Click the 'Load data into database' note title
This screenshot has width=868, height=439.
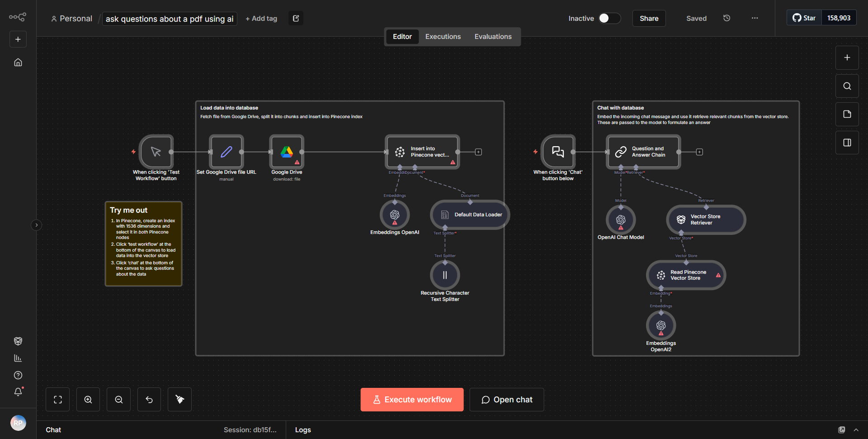229,108
